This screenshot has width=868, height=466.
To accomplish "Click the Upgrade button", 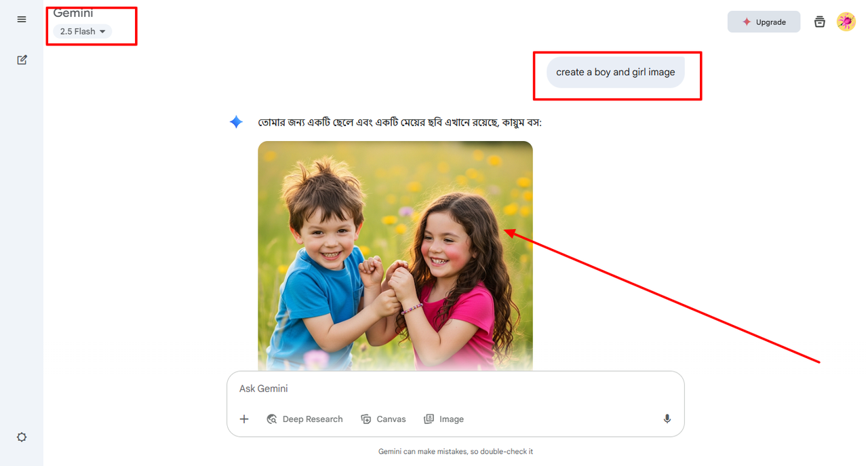I will pos(764,22).
